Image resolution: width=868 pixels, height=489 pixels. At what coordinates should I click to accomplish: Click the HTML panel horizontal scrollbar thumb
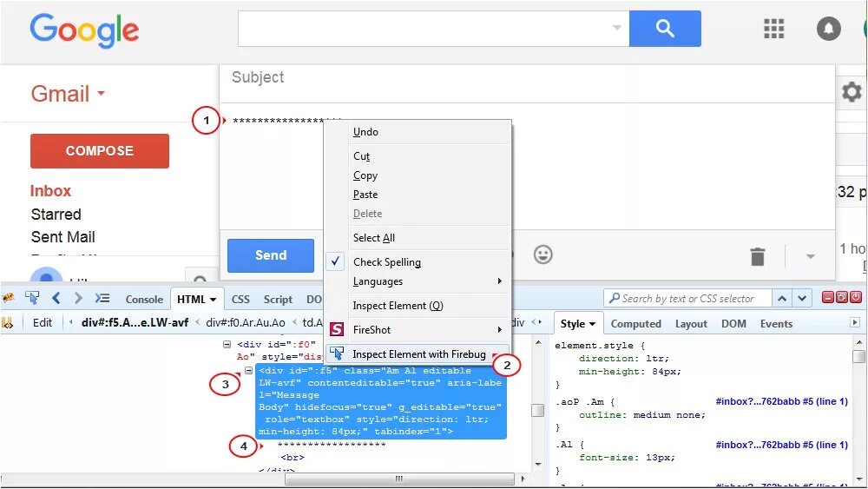[399, 479]
